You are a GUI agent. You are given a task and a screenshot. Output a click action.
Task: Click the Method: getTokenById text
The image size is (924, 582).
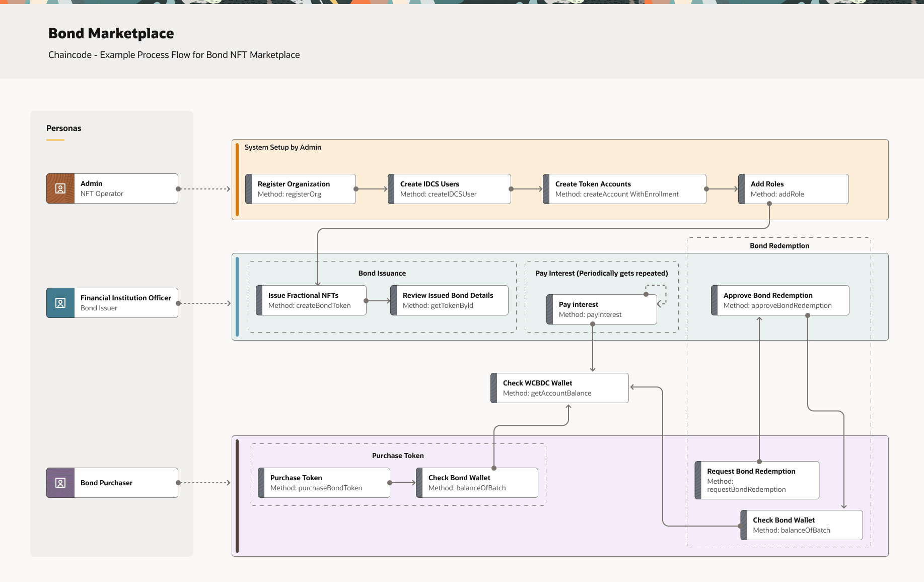(438, 305)
